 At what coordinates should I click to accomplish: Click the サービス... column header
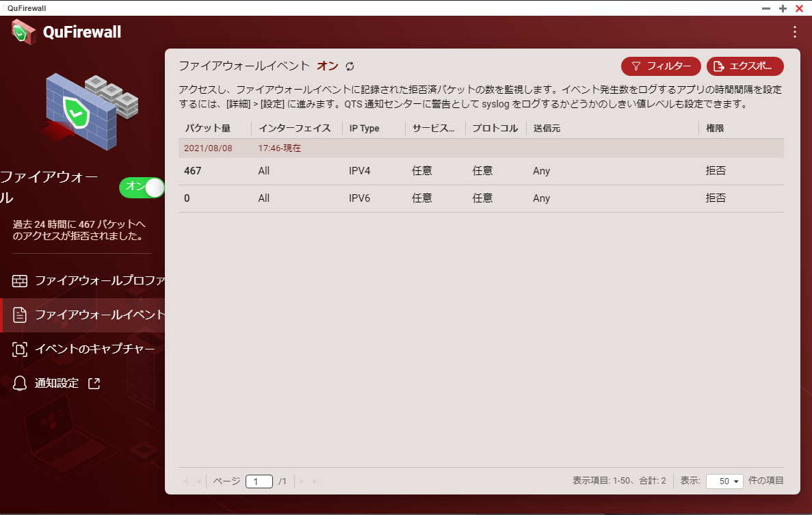click(x=434, y=129)
